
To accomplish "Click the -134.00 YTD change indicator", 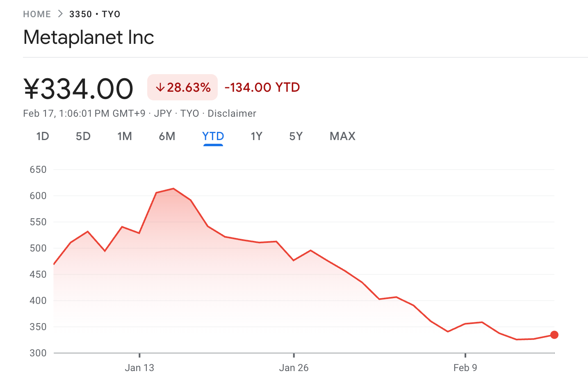I will [262, 87].
